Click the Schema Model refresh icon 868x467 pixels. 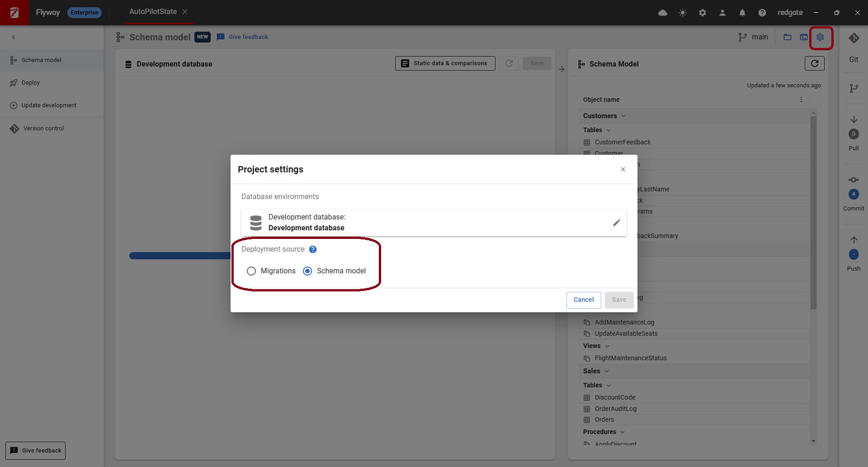pyautogui.click(x=814, y=64)
